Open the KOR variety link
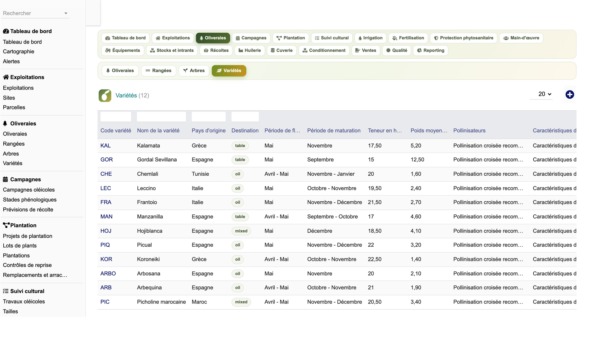The image size is (589, 364). coord(106,259)
